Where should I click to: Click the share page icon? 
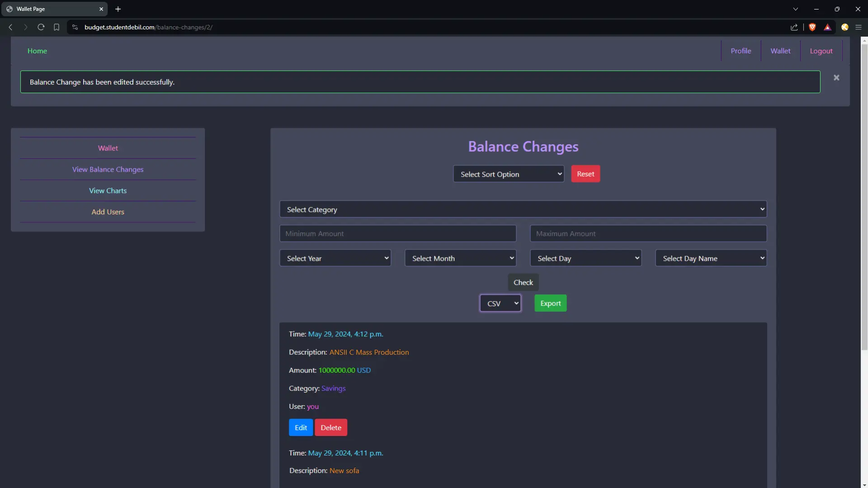point(794,27)
